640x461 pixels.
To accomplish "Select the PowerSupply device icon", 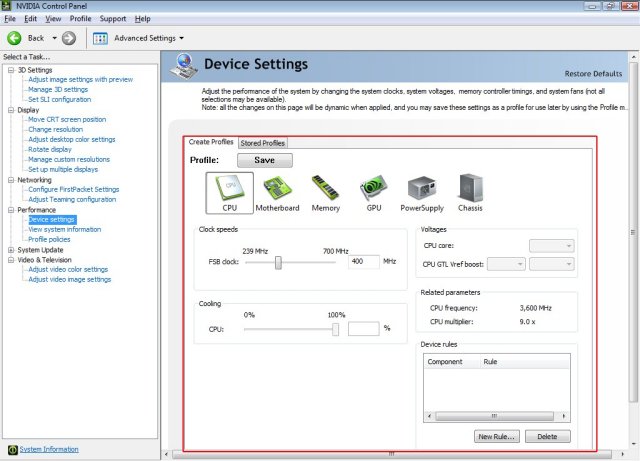I will (422, 193).
